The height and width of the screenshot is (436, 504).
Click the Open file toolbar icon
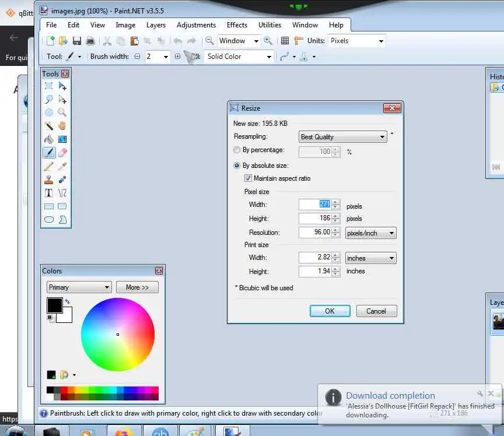point(63,41)
